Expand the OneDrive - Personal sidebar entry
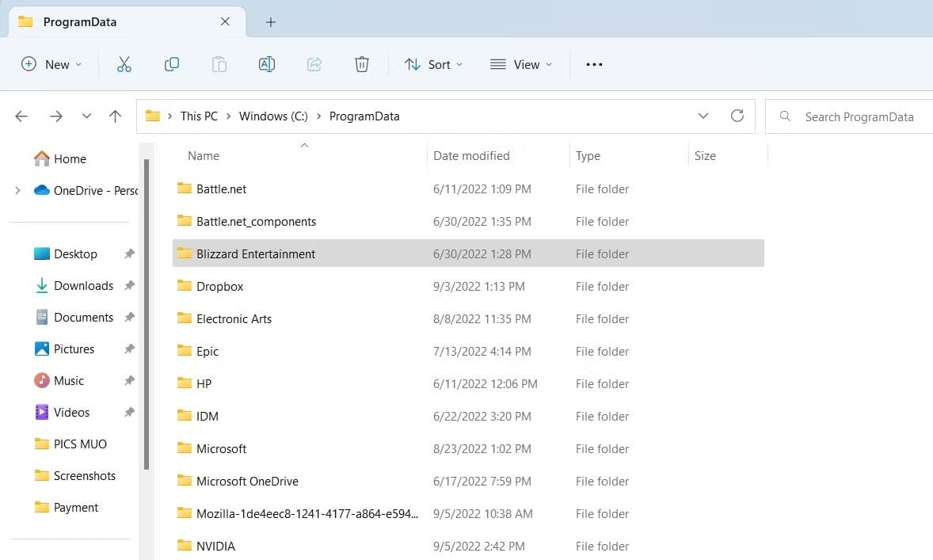Screen dimensions: 933x560 tap(17, 190)
